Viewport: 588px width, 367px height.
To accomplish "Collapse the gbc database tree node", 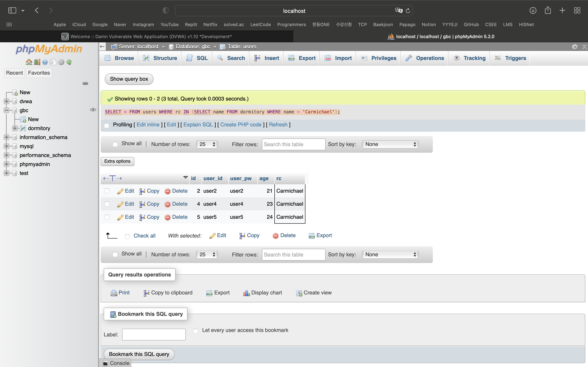I will [x=7, y=110].
